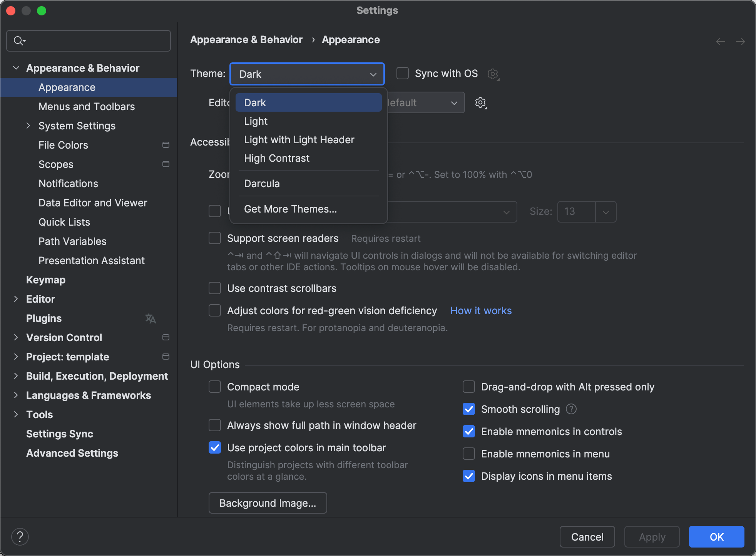Enable Compact mode
Screen dimensions: 756x556
pos(215,387)
